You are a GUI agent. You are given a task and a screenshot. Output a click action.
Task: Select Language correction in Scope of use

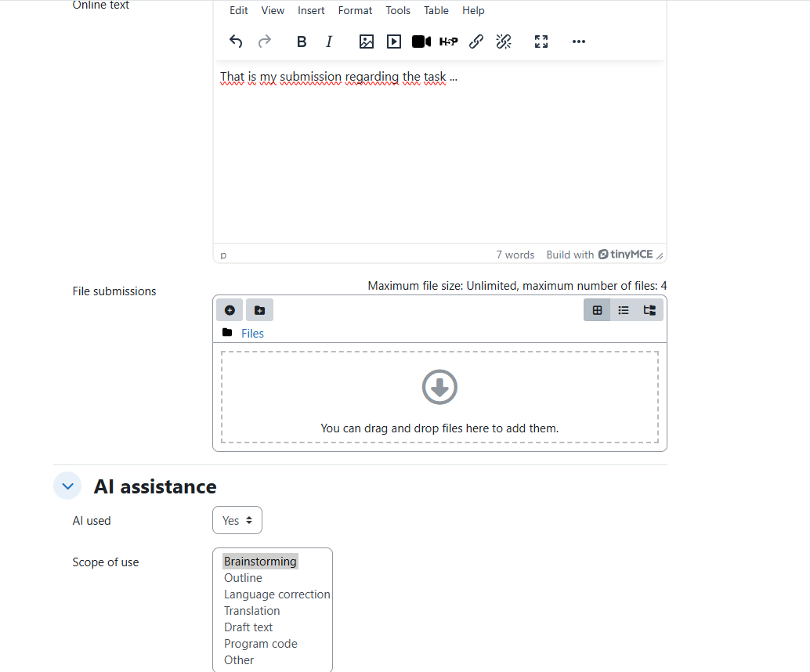[277, 594]
